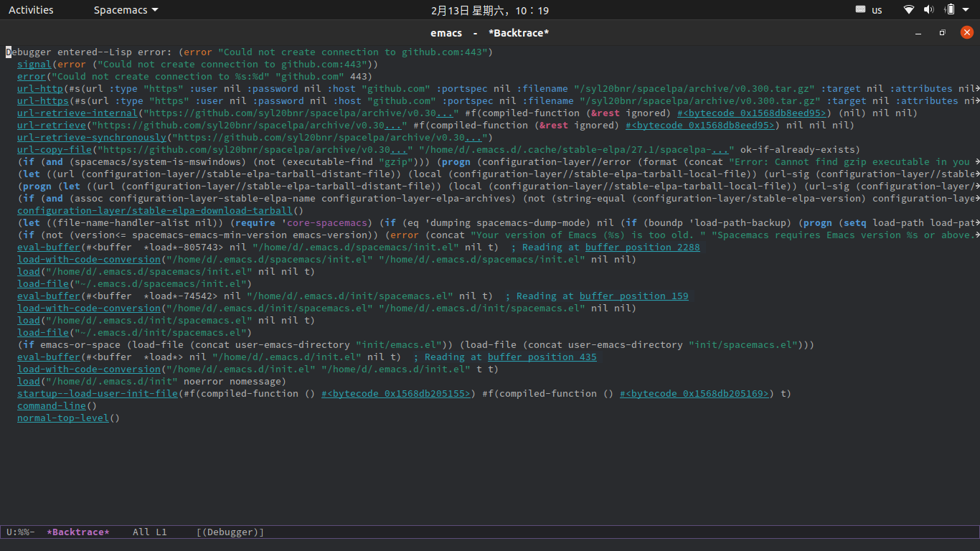Screen dimensions: 980x551
Task: Follow the url-http frame link
Action: [x=40, y=88]
